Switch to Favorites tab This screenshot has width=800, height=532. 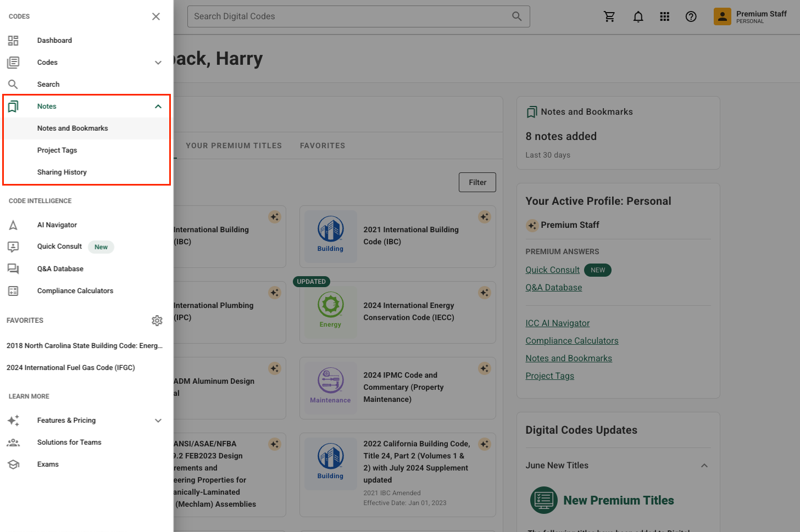click(x=323, y=145)
